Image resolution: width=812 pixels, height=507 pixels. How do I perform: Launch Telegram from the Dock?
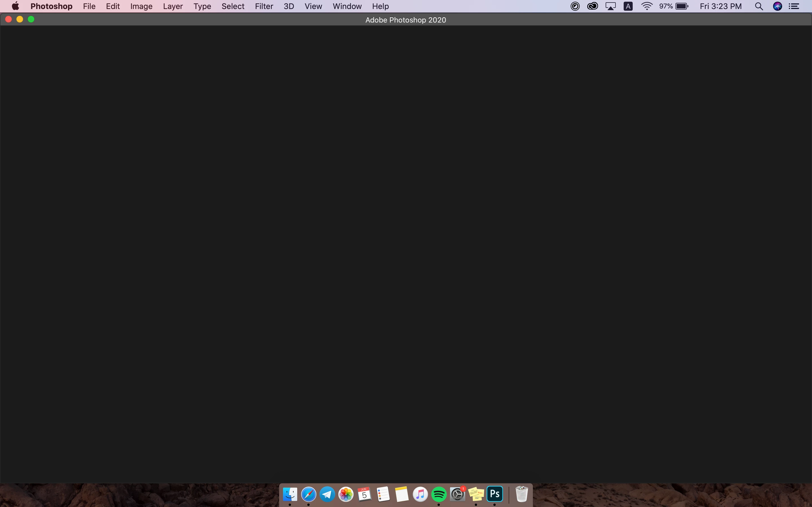[327, 494]
